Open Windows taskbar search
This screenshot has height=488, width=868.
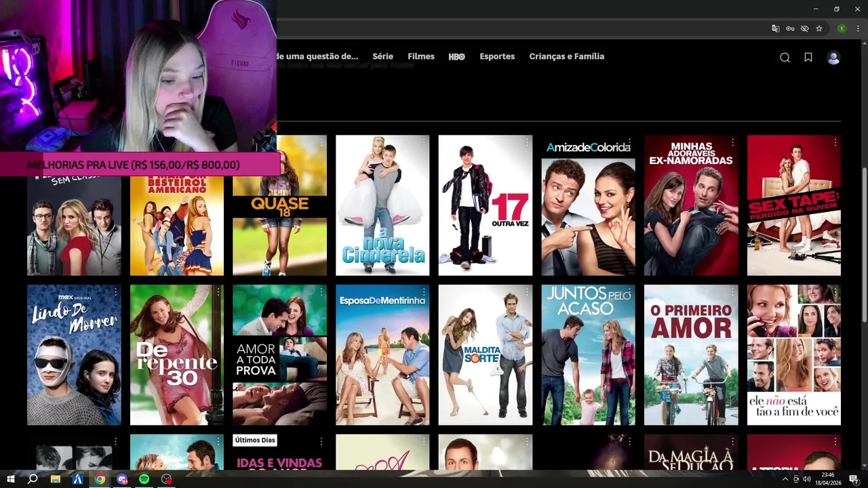click(33, 479)
